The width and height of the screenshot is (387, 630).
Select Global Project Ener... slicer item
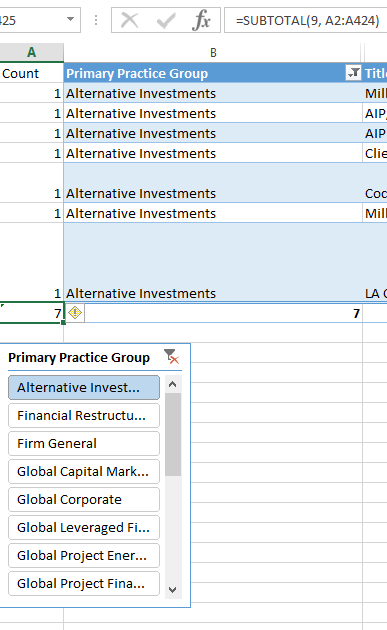click(x=84, y=555)
